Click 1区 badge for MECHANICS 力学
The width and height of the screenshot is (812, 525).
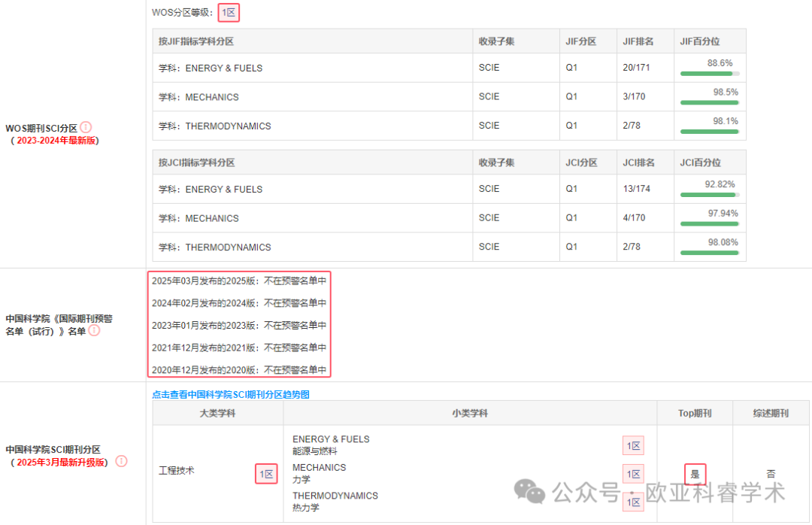click(633, 474)
